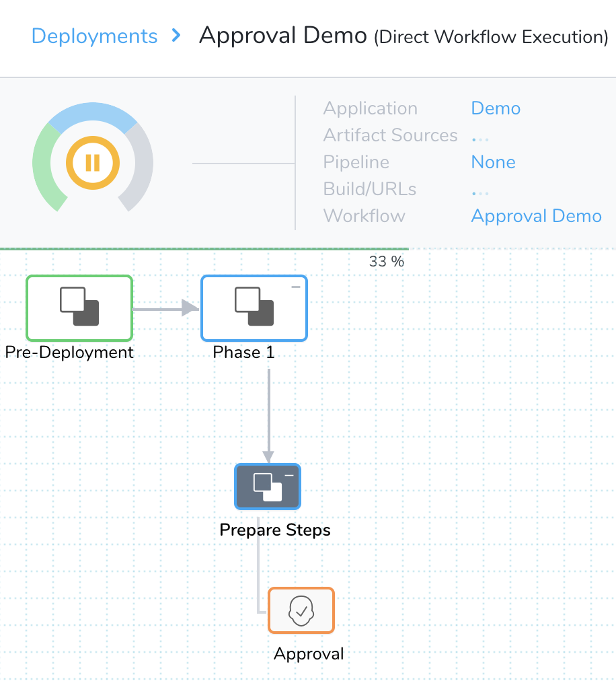
Task: Expand Build/URLs ellipsis
Action: pos(480,192)
